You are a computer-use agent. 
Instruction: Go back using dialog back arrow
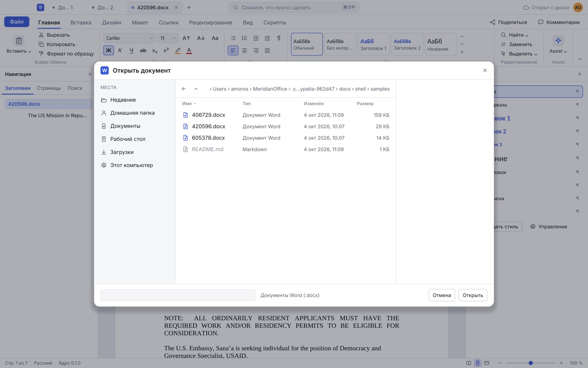pyautogui.click(x=184, y=89)
